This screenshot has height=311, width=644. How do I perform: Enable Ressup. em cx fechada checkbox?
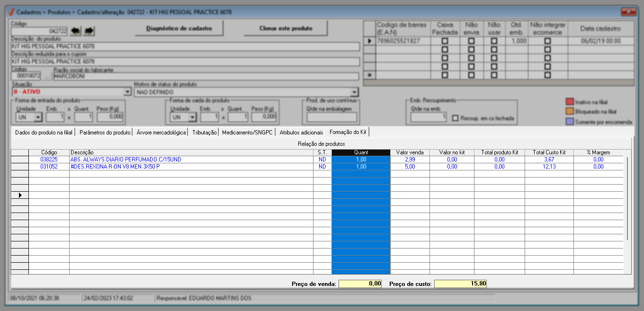(455, 118)
